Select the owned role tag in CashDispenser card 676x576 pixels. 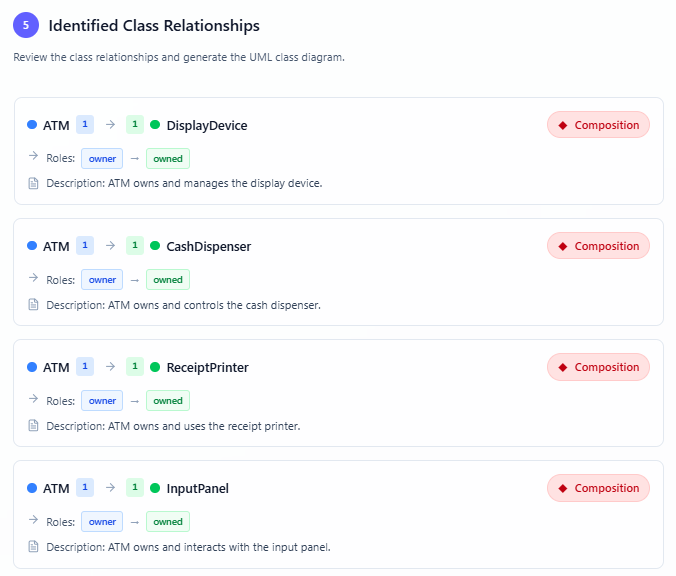167,279
